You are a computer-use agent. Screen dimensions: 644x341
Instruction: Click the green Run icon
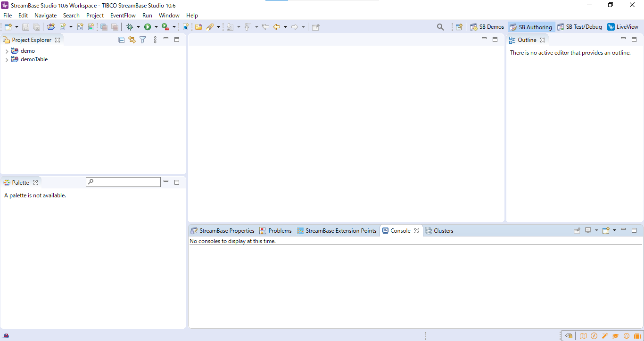tap(148, 27)
